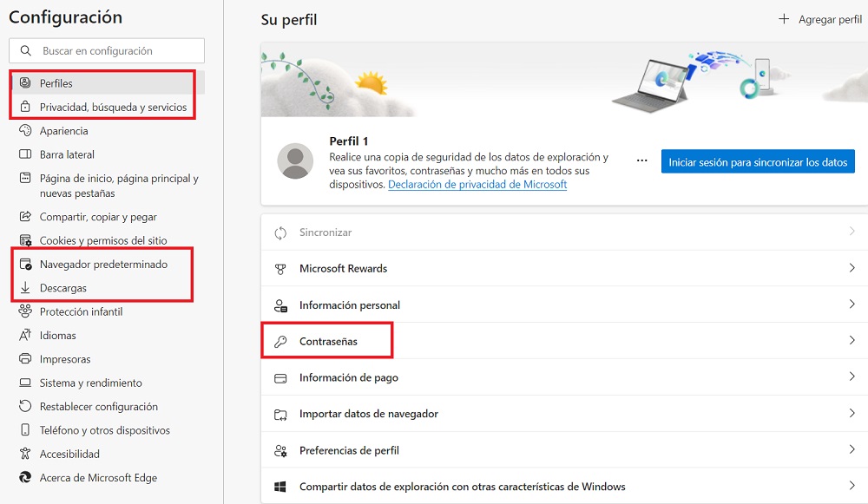The height and width of the screenshot is (504, 868).
Task: Expand the Sincronizar row chevron
Action: 852,231
